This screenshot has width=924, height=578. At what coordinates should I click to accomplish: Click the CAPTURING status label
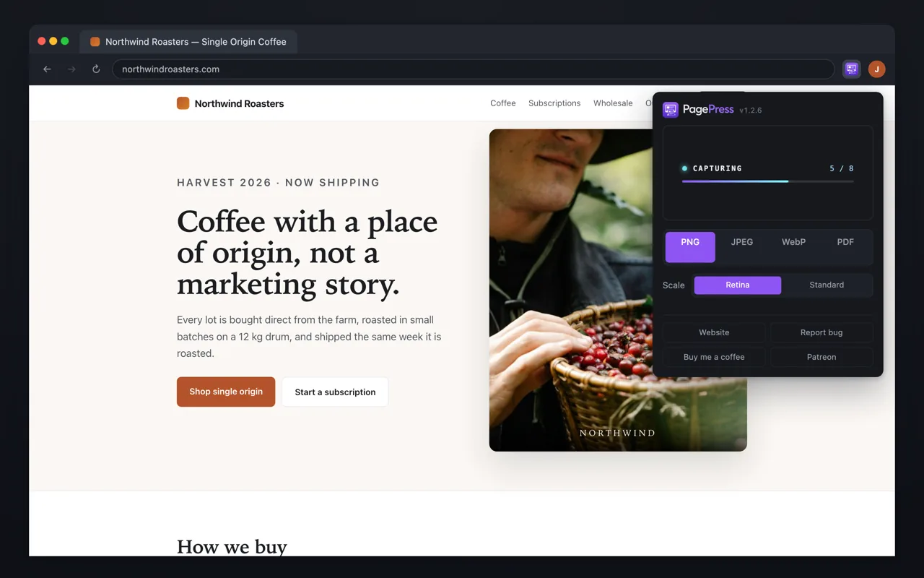pyautogui.click(x=717, y=168)
